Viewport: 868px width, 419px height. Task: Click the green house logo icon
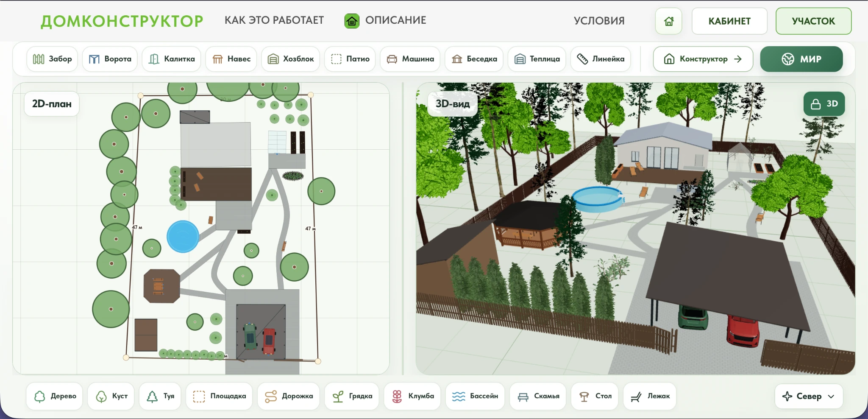point(352,21)
